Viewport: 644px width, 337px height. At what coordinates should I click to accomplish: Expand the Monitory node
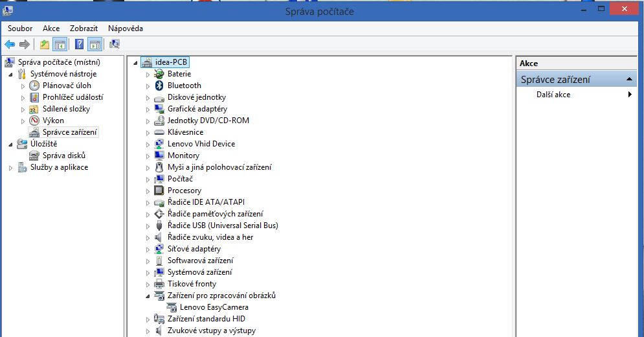pos(148,156)
